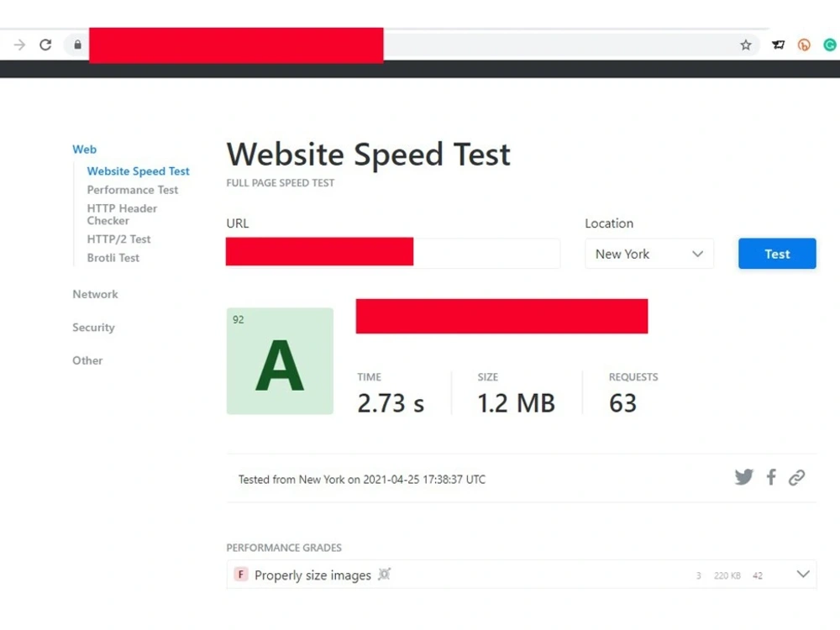Open the black flag extension icon
This screenshot has width=840, height=630.
pos(779,45)
